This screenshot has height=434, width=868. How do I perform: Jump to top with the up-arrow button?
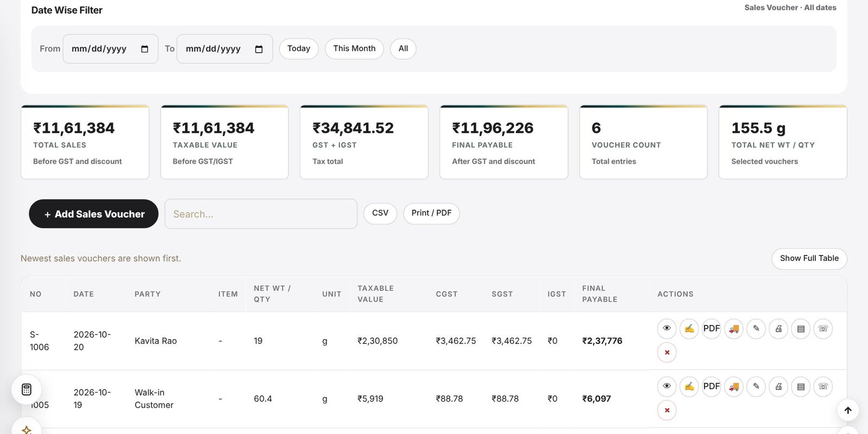848,411
